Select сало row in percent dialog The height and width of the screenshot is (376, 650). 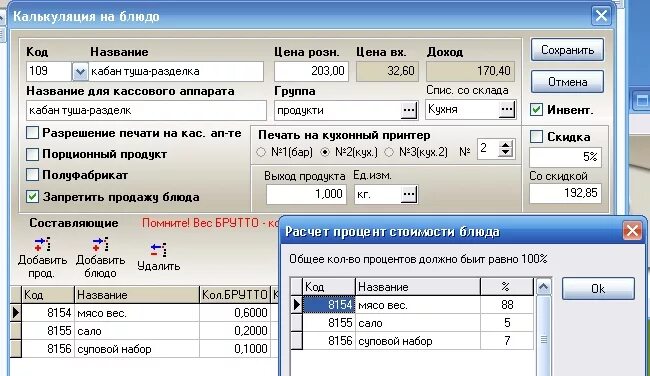pos(412,323)
